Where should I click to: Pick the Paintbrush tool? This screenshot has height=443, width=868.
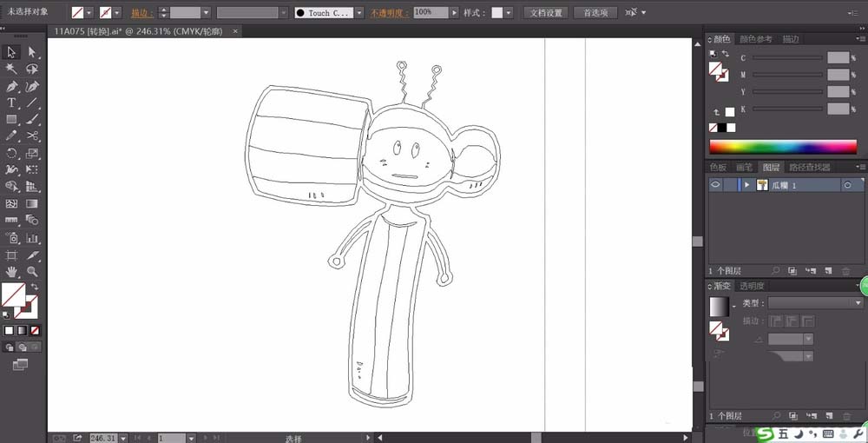tap(32, 119)
